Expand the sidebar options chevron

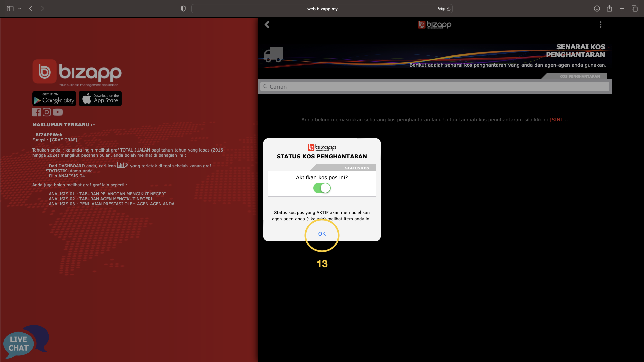pyautogui.click(x=20, y=9)
